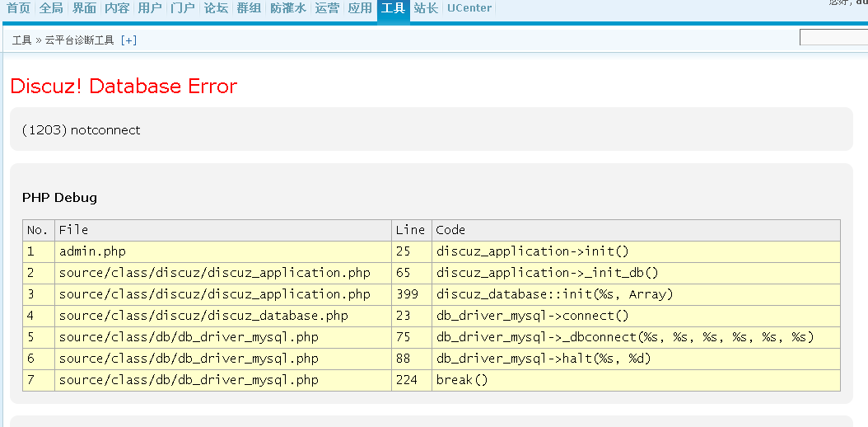
Task: Click line number 25 cell
Action: click(x=411, y=251)
